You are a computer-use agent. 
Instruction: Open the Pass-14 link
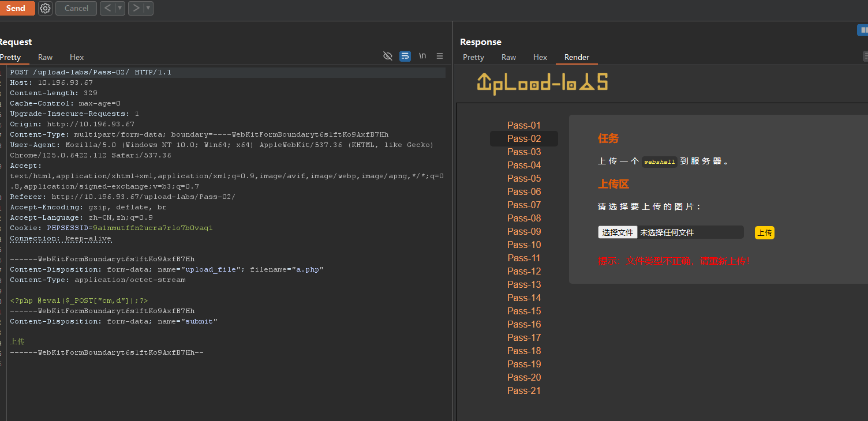click(x=524, y=298)
